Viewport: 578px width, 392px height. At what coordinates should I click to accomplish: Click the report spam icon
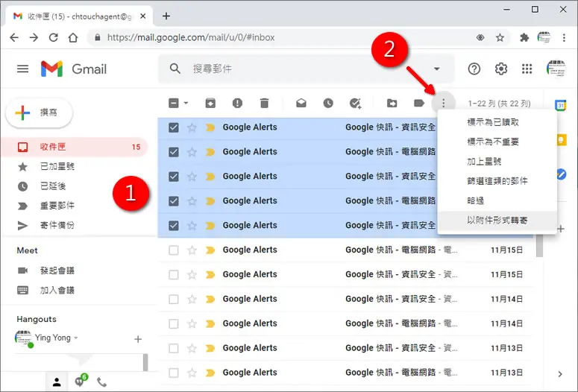tap(237, 103)
